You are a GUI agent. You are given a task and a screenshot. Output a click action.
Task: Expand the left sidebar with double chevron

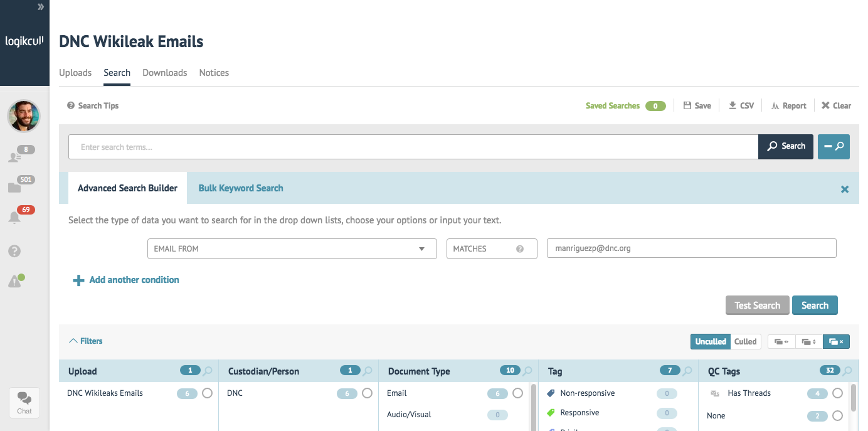click(41, 7)
